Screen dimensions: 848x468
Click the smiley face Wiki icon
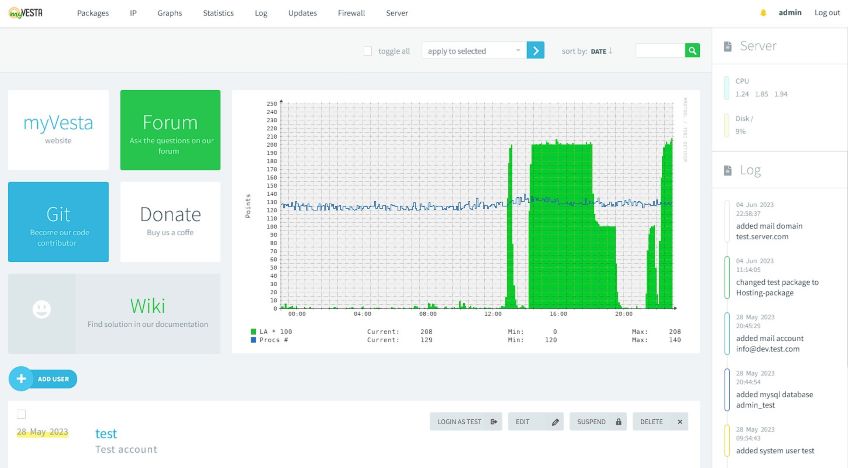click(41, 310)
